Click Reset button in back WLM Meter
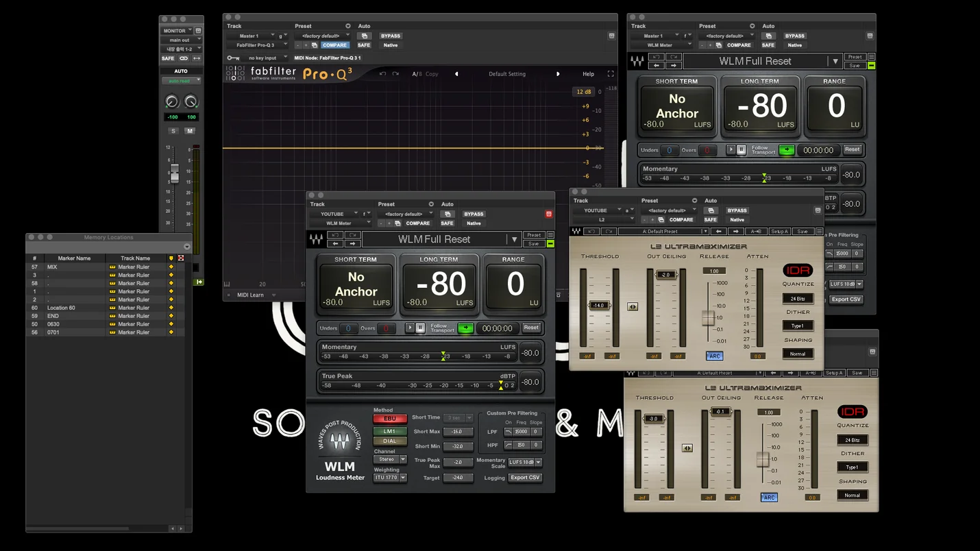Viewport: 980px width, 551px height. point(852,149)
